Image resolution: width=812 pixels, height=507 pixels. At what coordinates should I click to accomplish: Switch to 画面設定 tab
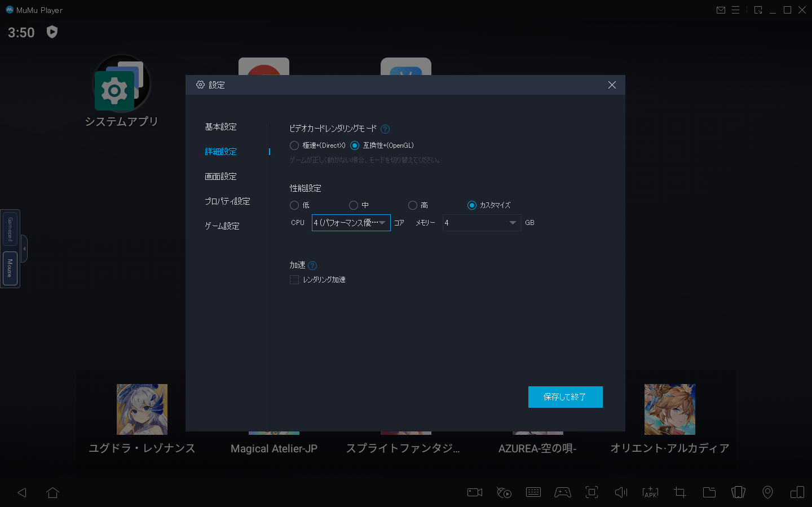(x=220, y=177)
